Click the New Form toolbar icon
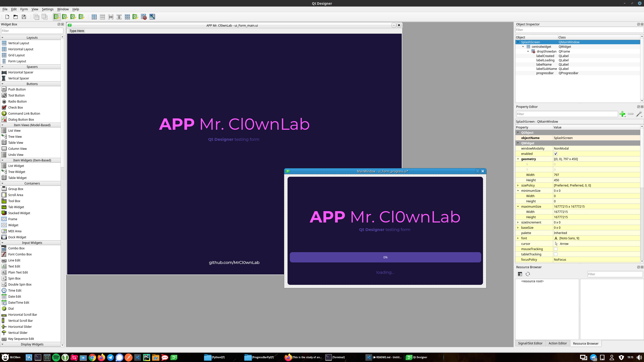Image resolution: width=644 pixels, height=362 pixels. pyautogui.click(x=7, y=17)
